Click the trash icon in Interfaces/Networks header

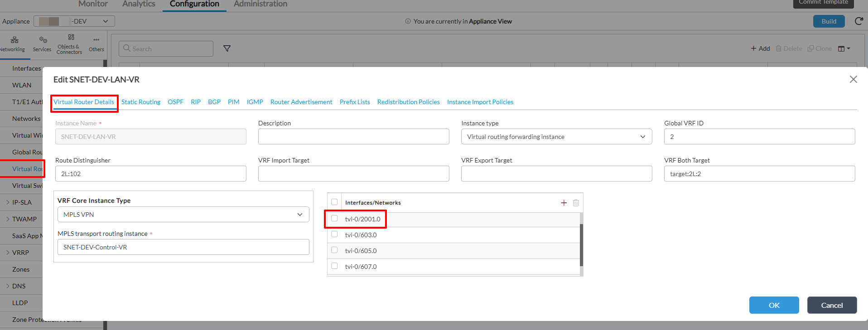tap(576, 203)
